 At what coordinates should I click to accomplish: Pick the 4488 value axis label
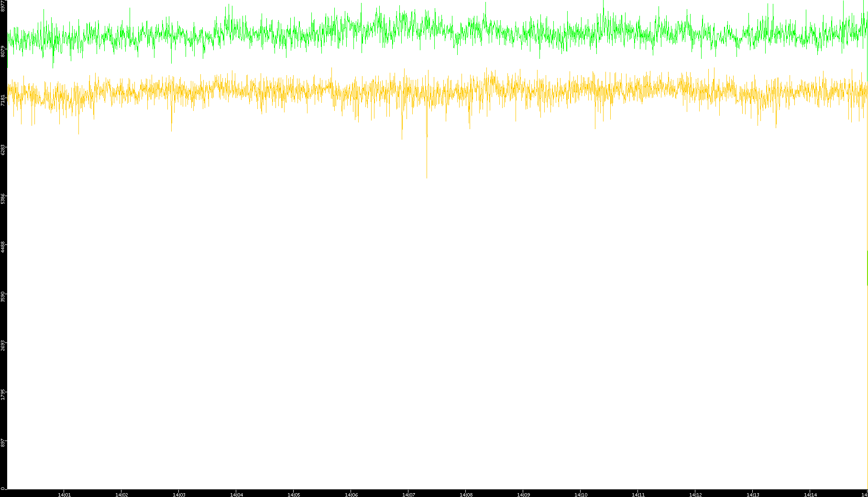3,247
